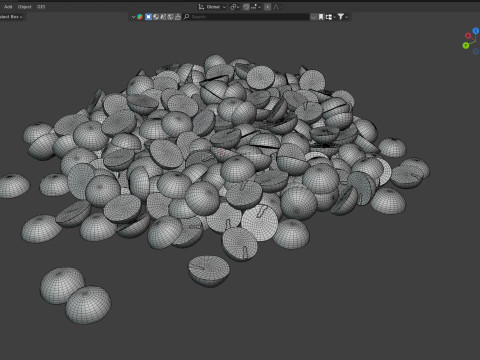Open the Object menu
480x360 pixels.
pyautogui.click(x=25, y=7)
